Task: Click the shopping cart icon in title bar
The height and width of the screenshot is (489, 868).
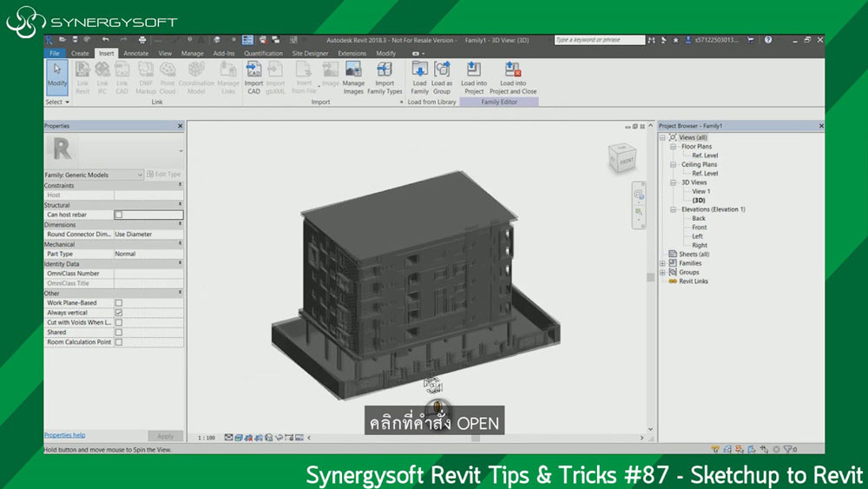Action: [750, 40]
